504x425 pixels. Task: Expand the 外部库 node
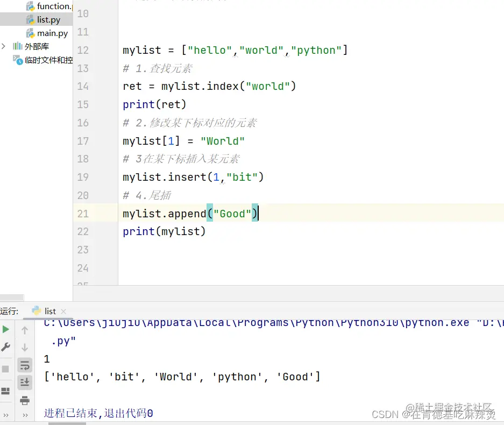(x=4, y=46)
